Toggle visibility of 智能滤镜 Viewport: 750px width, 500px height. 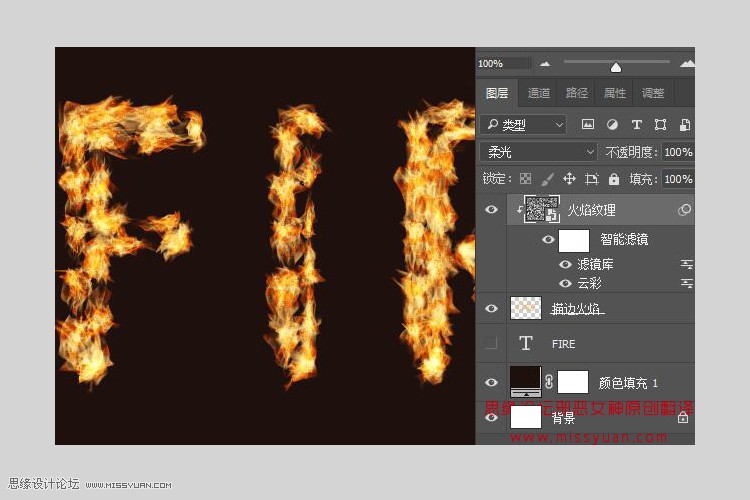tap(548, 239)
